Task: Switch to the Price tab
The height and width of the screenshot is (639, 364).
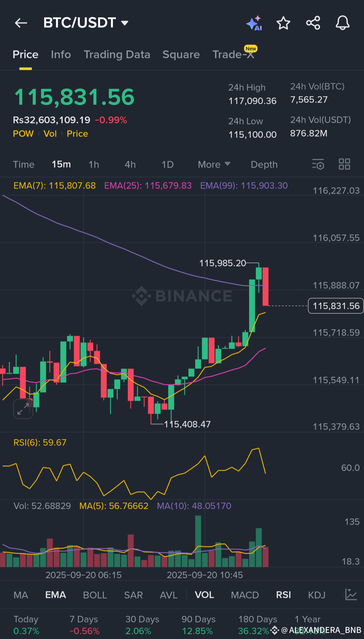Action: [26, 55]
